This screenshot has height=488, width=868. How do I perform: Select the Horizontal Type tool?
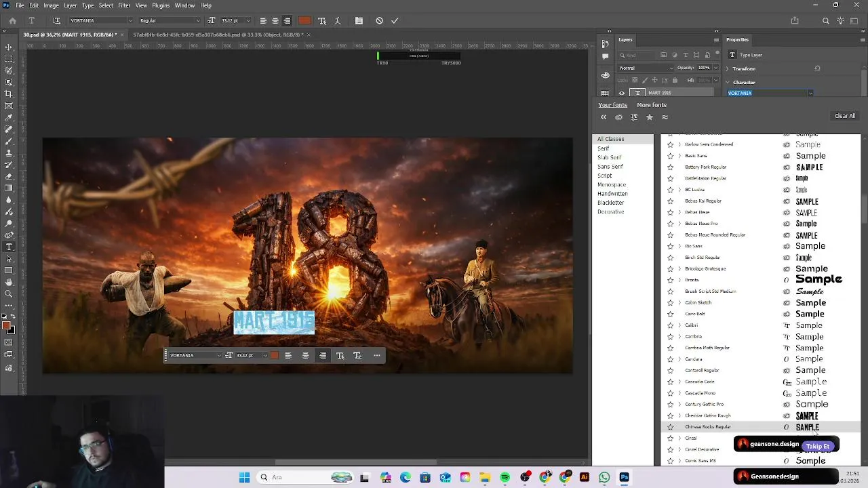click(x=9, y=247)
